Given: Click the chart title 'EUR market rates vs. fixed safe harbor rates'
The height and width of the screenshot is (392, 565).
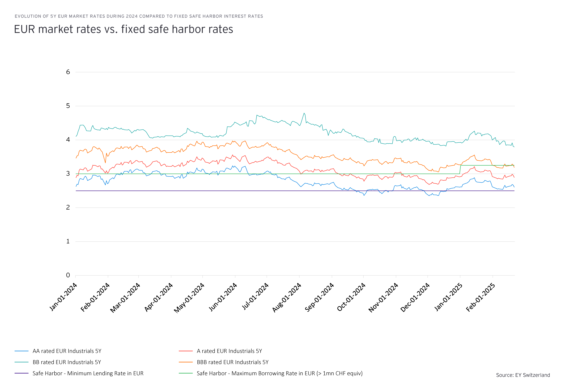Looking at the screenshot, I should [x=123, y=29].
